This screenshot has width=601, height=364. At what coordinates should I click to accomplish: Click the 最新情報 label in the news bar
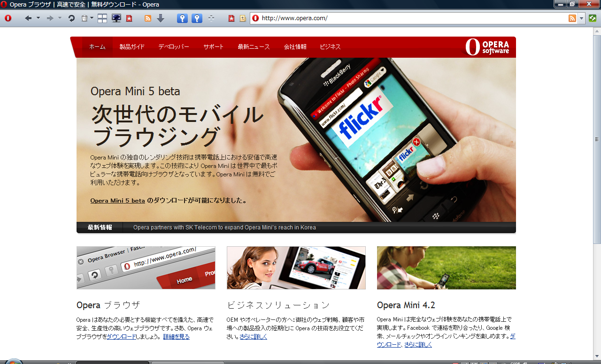[100, 227]
